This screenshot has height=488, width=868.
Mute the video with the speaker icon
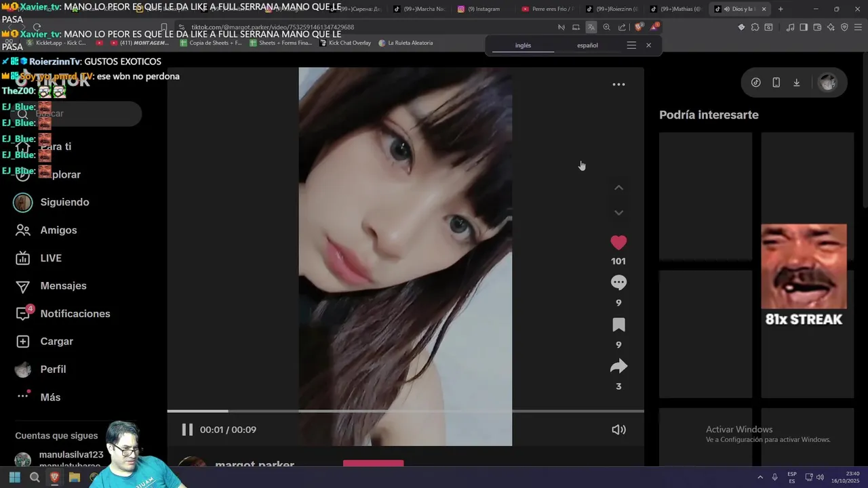618,430
